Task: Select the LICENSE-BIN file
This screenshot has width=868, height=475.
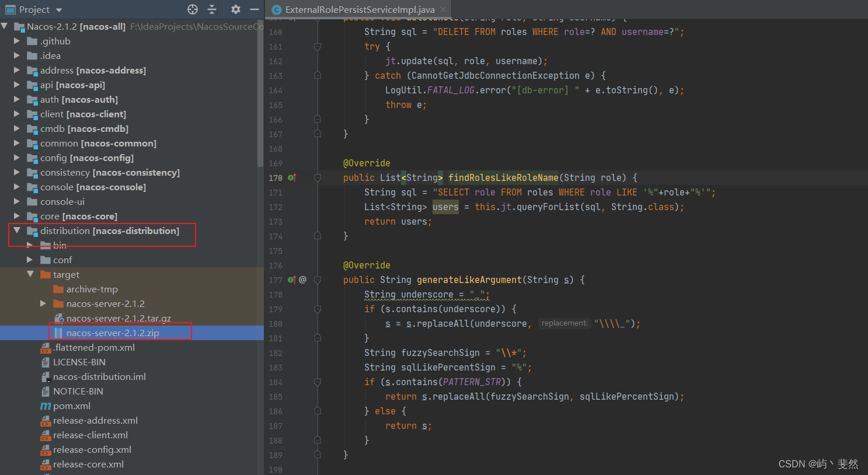Action: [x=79, y=362]
